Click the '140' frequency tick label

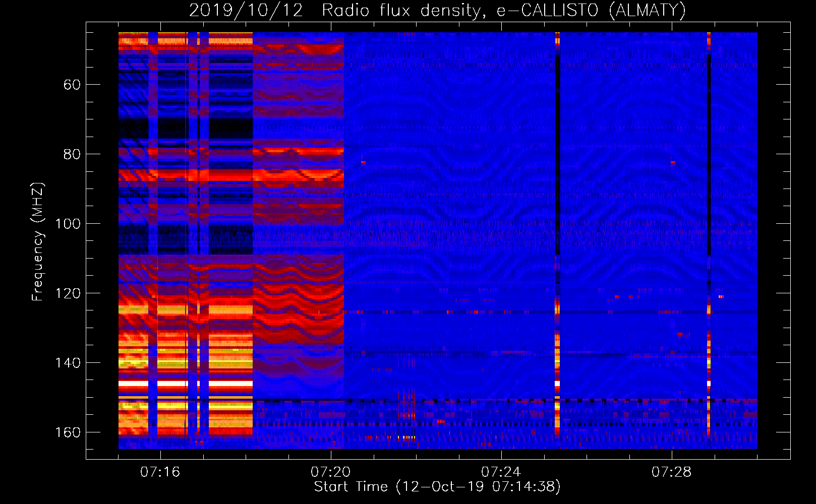tap(68, 363)
